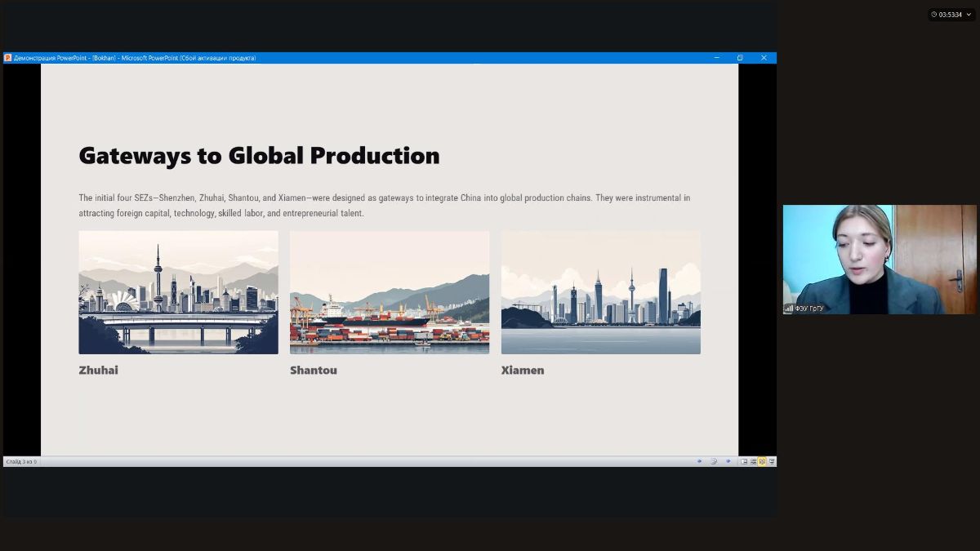Select the highlighted Reading view button
Screen dimensions: 980x551
point(762,461)
